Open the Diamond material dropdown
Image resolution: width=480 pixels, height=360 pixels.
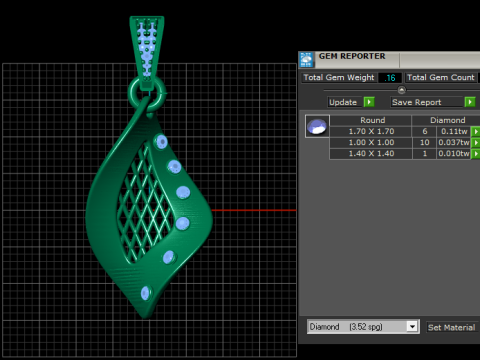363,327
